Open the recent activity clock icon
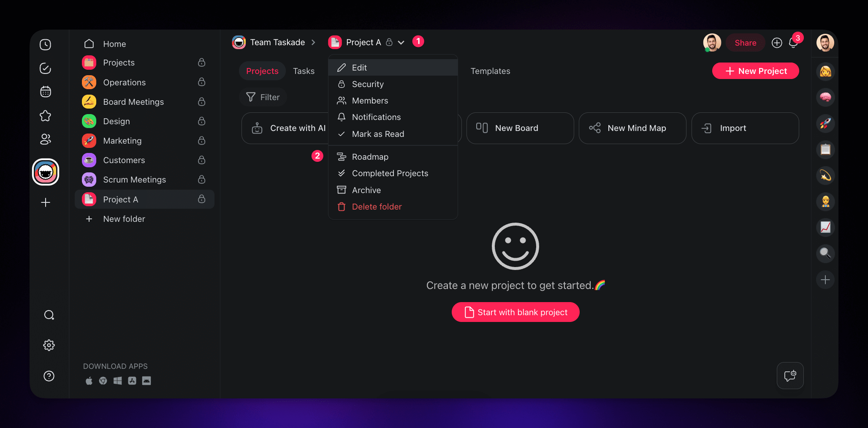 [45, 45]
